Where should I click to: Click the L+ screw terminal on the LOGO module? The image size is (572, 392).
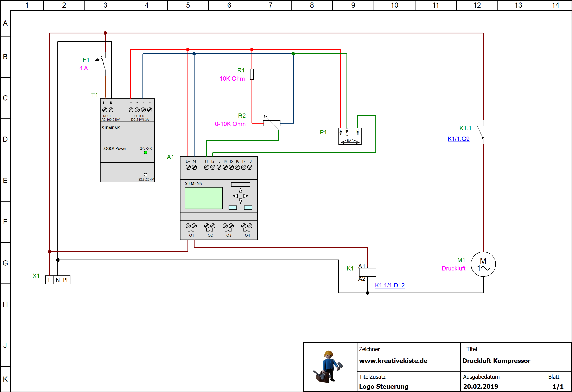(x=188, y=167)
